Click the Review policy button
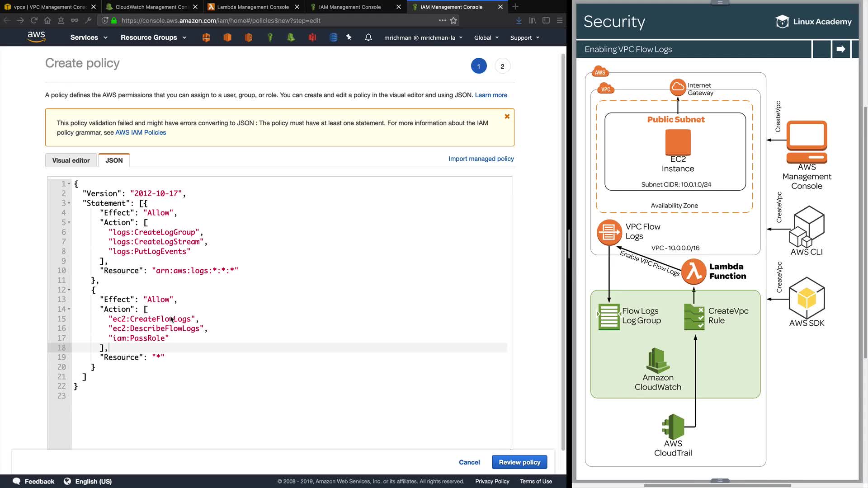Viewport: 868px width, 488px height. pos(519,462)
